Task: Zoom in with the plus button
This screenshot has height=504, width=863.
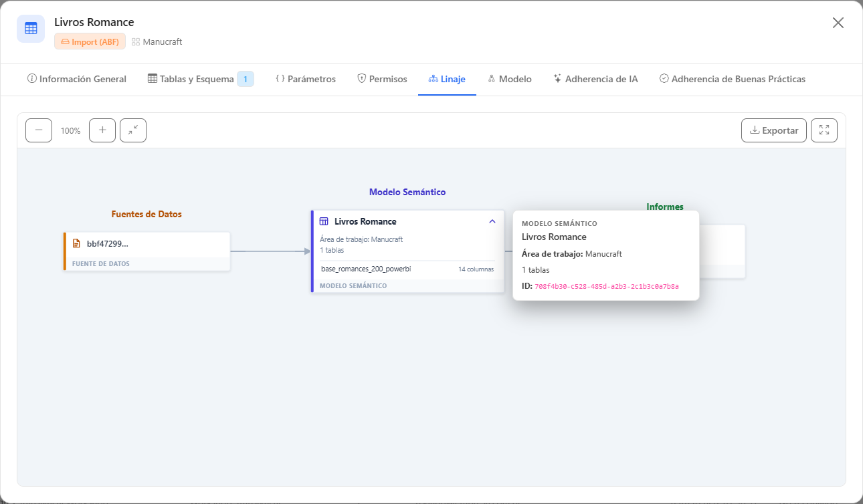Action: point(102,130)
